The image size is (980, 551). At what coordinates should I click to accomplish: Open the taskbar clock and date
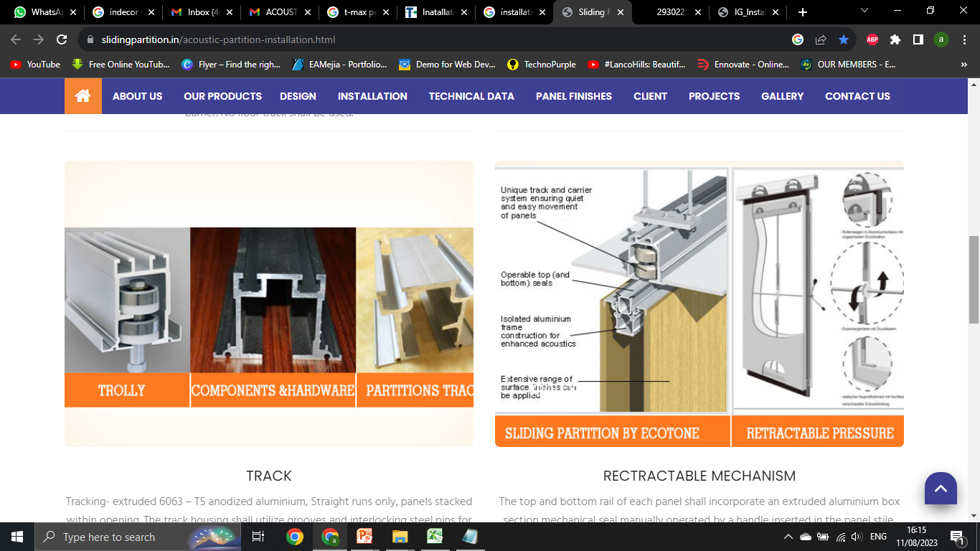pos(916,537)
